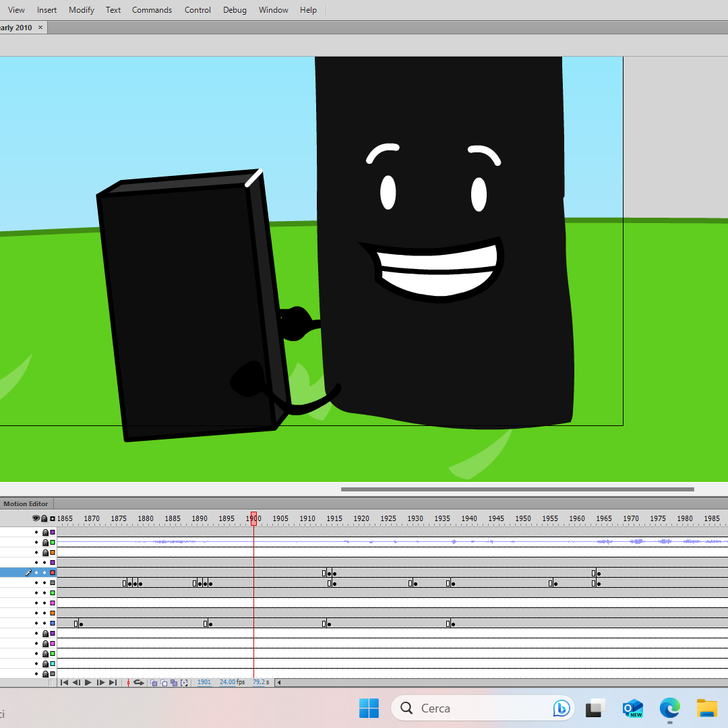Screen dimensions: 728x728
Task: Unlock the top purple layer
Action: pos(46,532)
